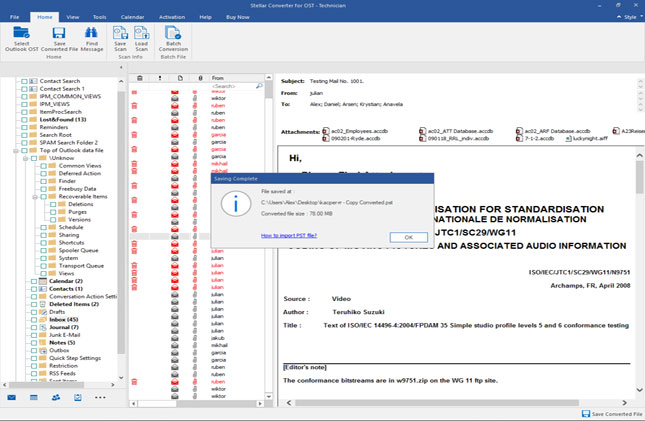This screenshot has height=421, width=645.
Task: Toggle Common Views checkbox
Action: pyautogui.click(x=43, y=166)
